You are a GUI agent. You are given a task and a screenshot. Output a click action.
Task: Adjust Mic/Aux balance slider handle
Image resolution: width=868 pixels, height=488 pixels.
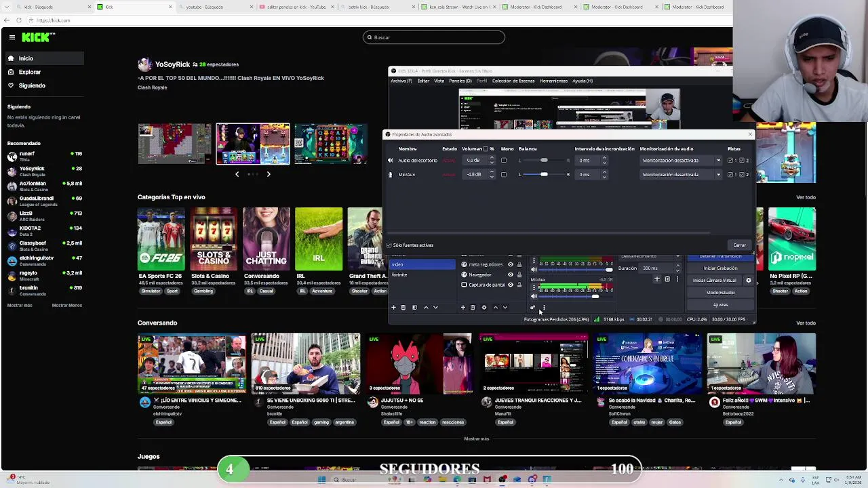tap(544, 175)
